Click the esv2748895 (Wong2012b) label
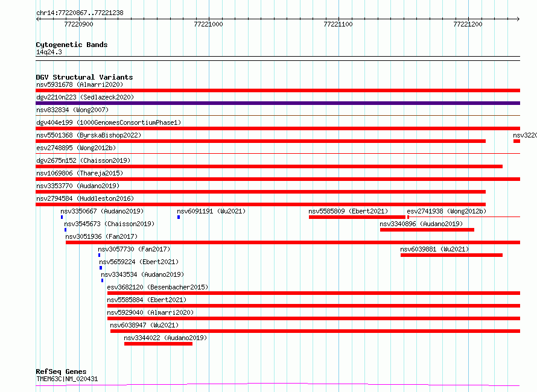The width and height of the screenshot is (537, 392). pos(76,148)
